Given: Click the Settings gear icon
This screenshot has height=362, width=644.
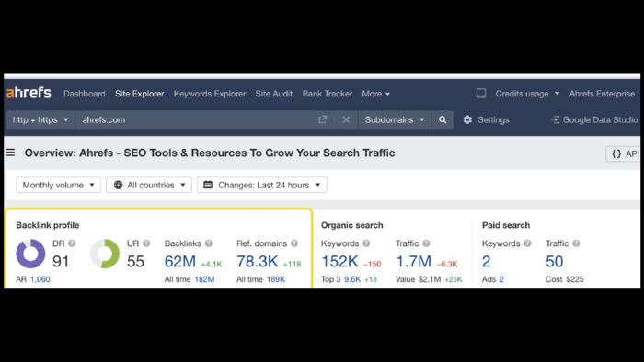Looking at the screenshot, I should click(467, 119).
